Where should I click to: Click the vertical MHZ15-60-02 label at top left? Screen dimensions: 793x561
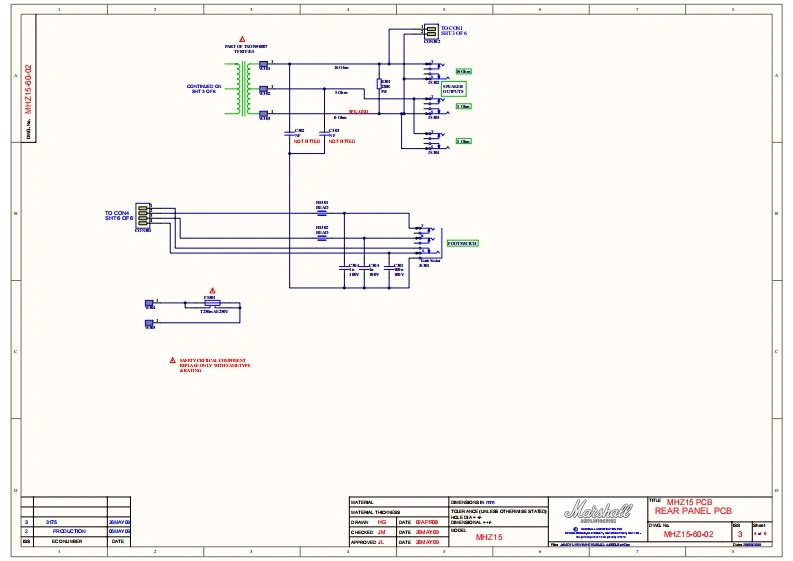pos(28,90)
